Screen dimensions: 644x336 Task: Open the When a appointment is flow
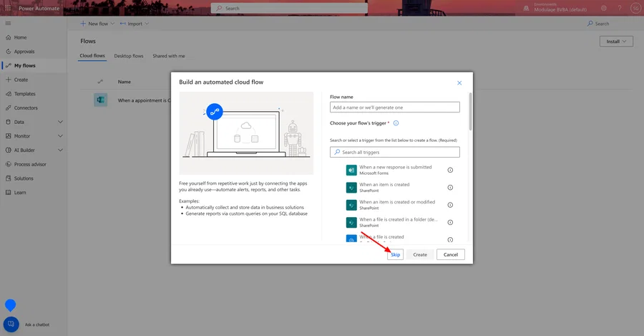click(144, 100)
